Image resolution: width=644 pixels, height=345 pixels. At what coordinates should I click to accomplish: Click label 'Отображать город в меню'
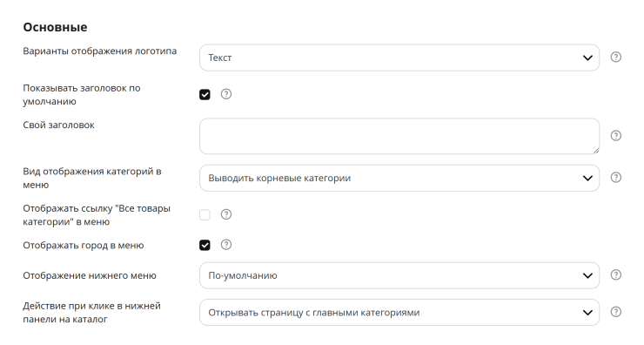coord(84,246)
